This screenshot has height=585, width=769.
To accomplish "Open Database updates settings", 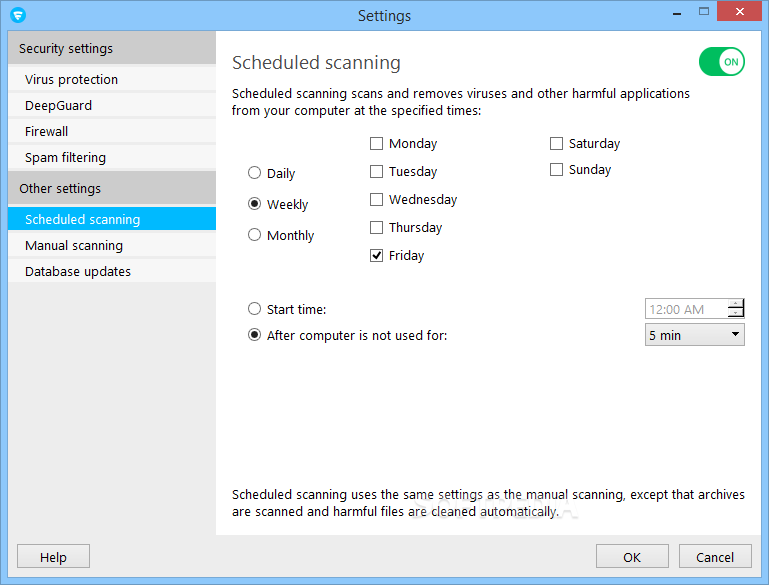I will pyautogui.click(x=112, y=271).
